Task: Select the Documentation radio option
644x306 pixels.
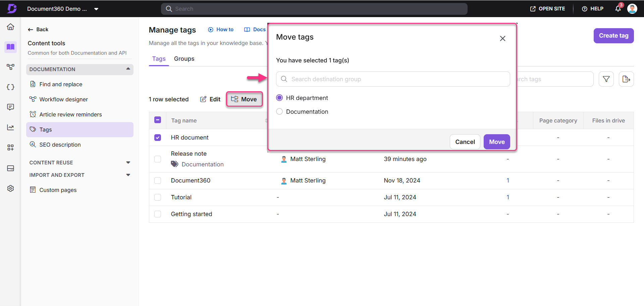Action: click(x=279, y=112)
